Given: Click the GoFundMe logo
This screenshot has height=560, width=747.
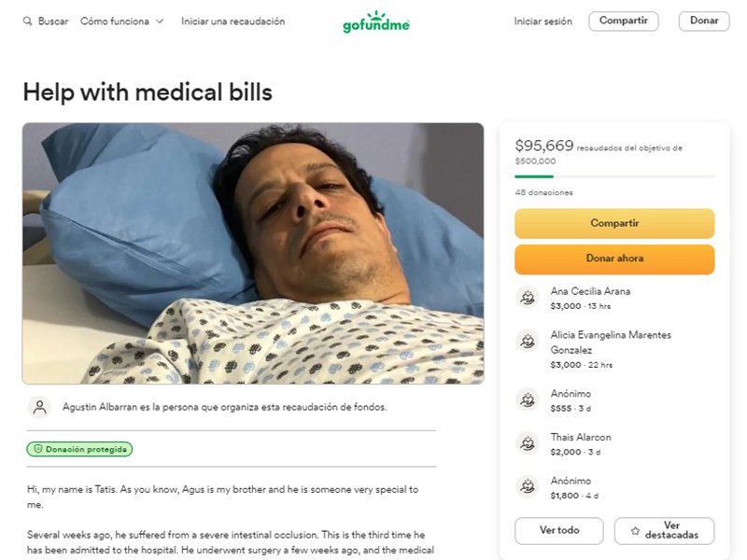Looking at the screenshot, I should tap(375, 21).
